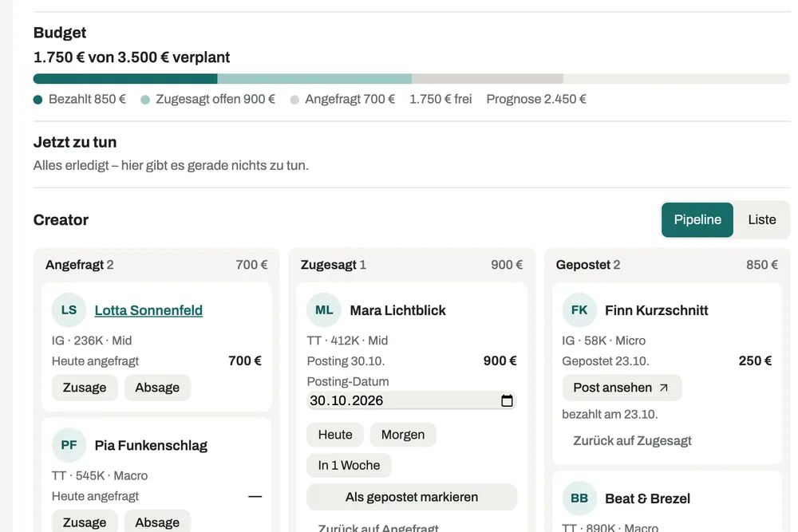Click Absage for Pia Funkenschlag
The height and width of the screenshot is (532, 798).
[157, 522]
